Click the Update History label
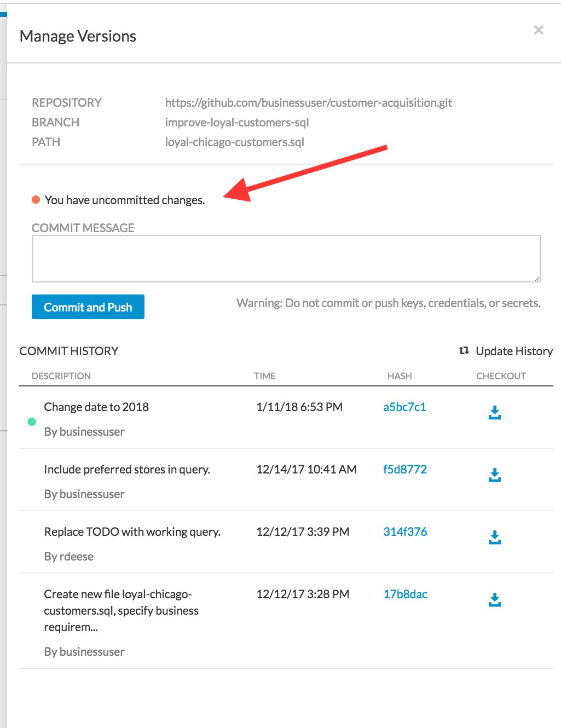561x728 pixels. click(x=514, y=351)
